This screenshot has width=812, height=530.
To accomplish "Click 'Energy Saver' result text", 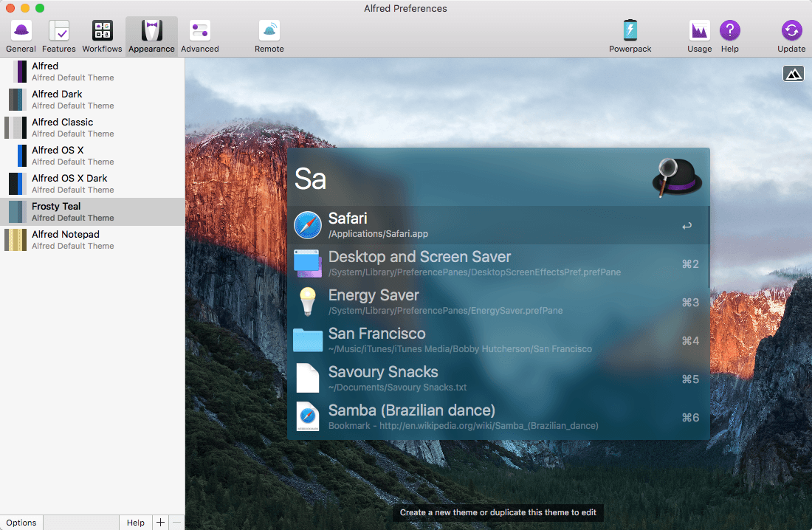I will pyautogui.click(x=374, y=295).
